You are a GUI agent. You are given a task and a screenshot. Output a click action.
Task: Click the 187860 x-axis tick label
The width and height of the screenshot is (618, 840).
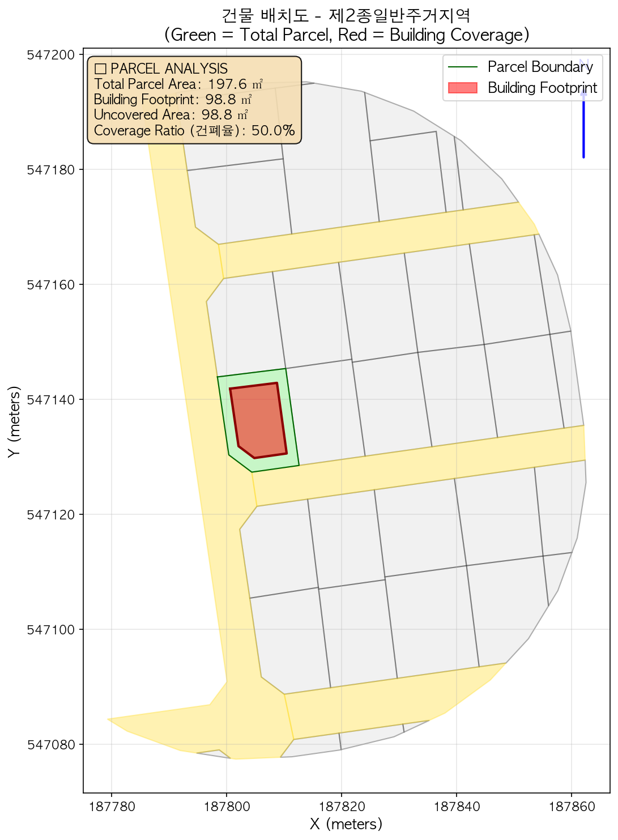pos(571,806)
